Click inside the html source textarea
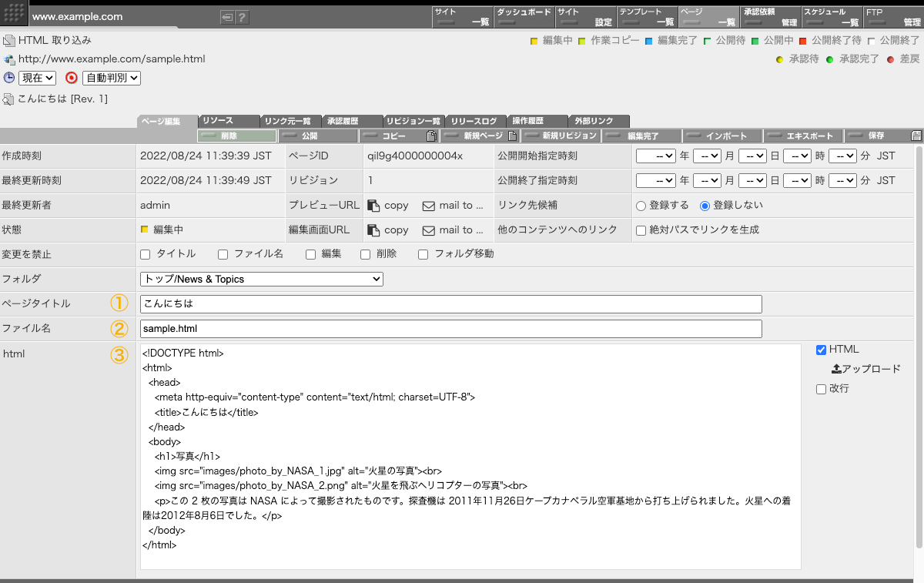Image resolution: width=924 pixels, height=583 pixels. [470, 457]
